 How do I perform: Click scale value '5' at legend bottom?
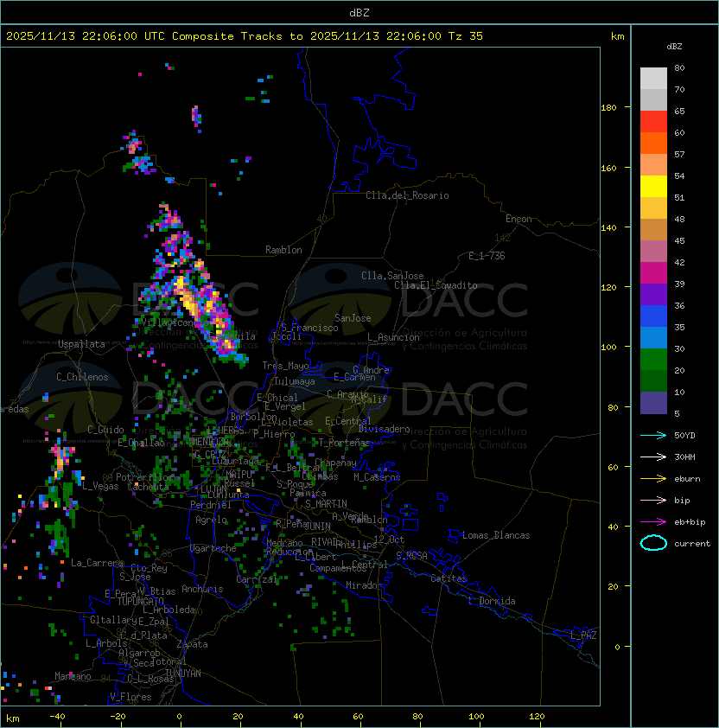(x=677, y=413)
